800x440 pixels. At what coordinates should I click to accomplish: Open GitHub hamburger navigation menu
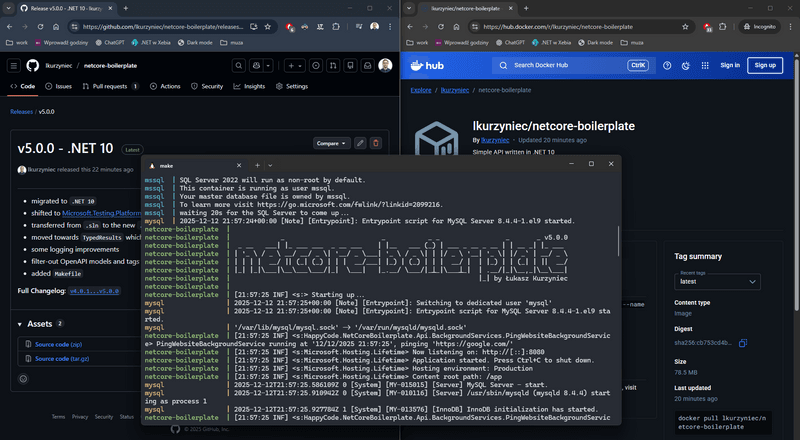14,65
